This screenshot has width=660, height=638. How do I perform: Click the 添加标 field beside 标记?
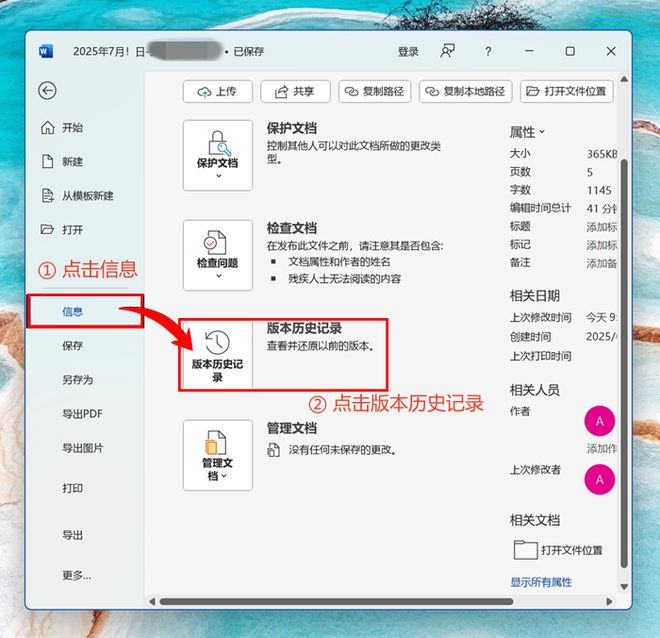[601, 245]
